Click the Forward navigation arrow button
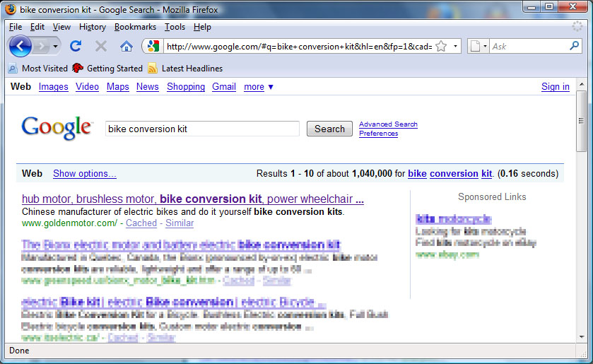The image size is (593, 364). [41, 47]
